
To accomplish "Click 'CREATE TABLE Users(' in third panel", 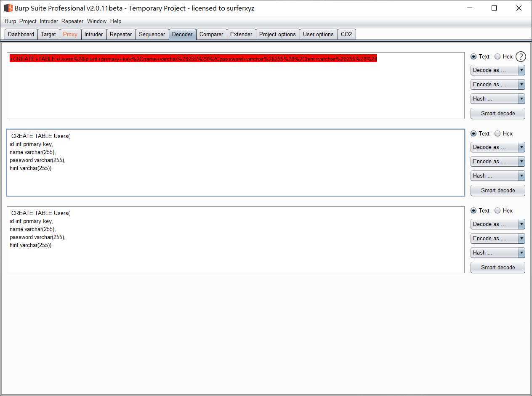I will coord(40,213).
